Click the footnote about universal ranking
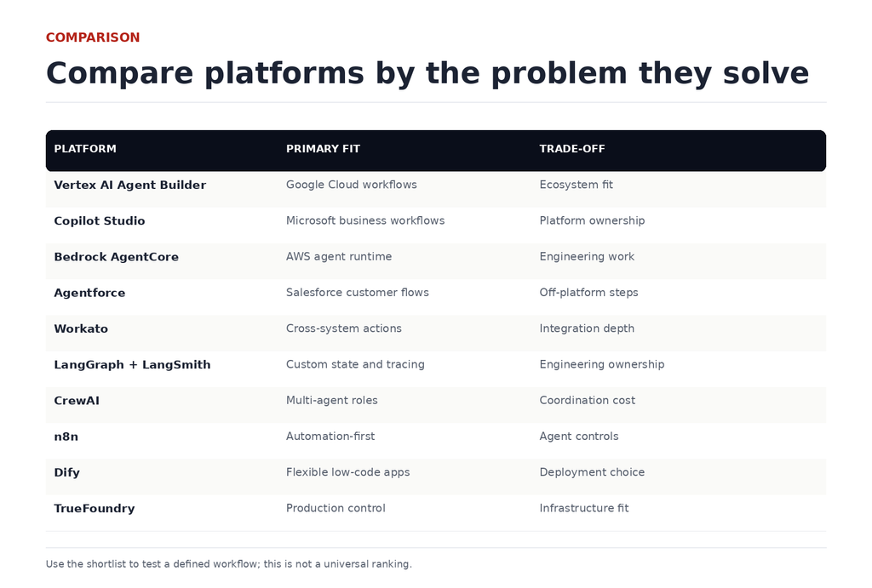Screen dimensions: 872x588 pos(229,564)
